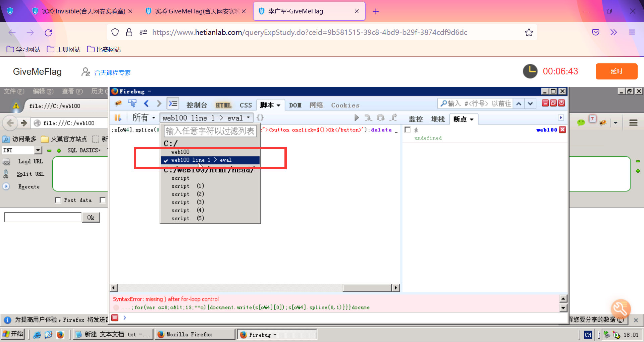Screen dimensions: 644x342
Task: Click the red detach Firebug window icon
Action: click(553, 103)
